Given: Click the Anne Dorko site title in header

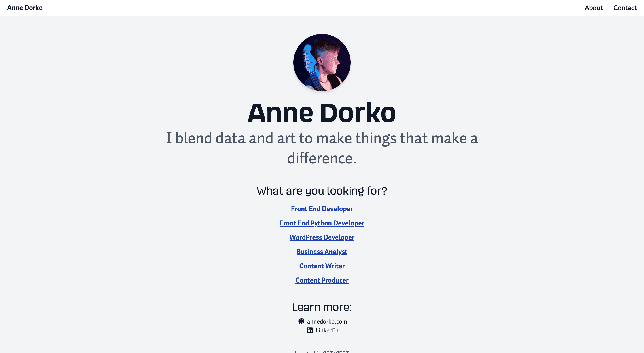Looking at the screenshot, I should tap(25, 8).
